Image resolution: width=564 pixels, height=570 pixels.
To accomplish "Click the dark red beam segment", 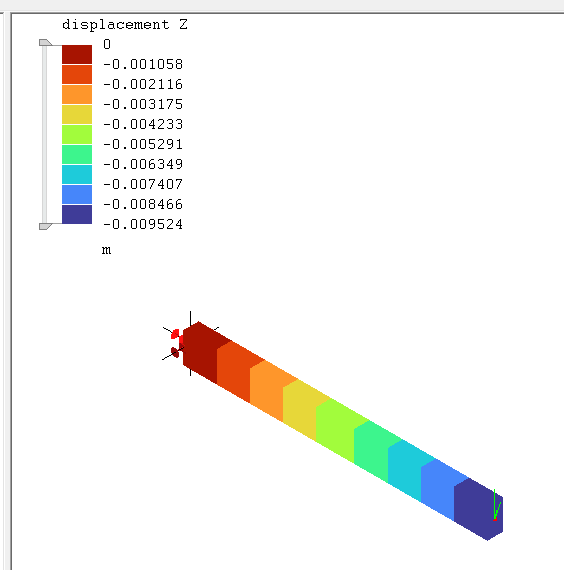I will 204,351.
